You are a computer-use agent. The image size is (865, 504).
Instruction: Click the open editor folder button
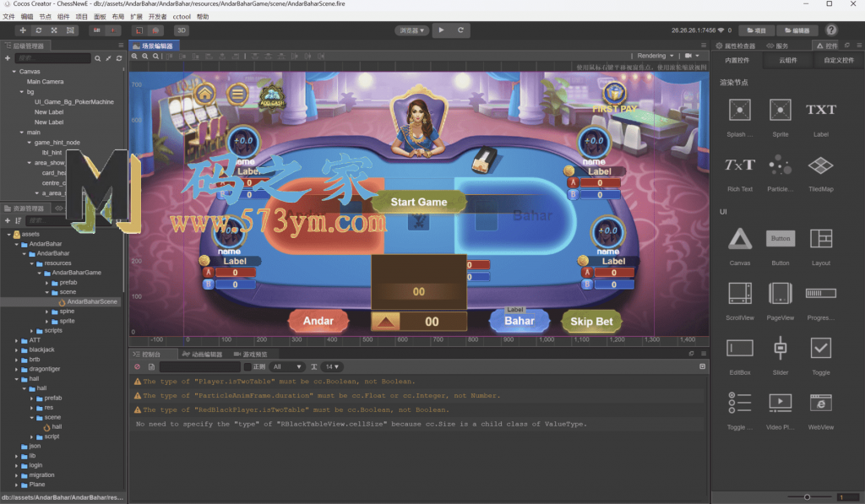click(797, 30)
